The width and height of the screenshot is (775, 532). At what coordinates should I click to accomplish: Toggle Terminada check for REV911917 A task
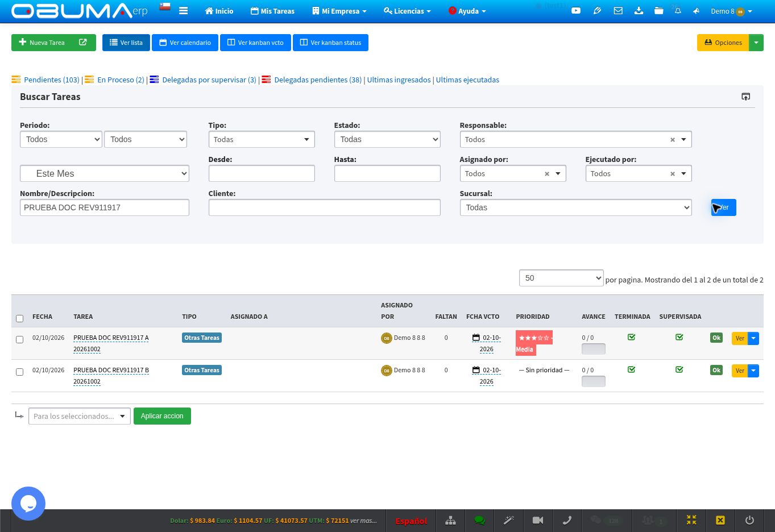(x=631, y=337)
